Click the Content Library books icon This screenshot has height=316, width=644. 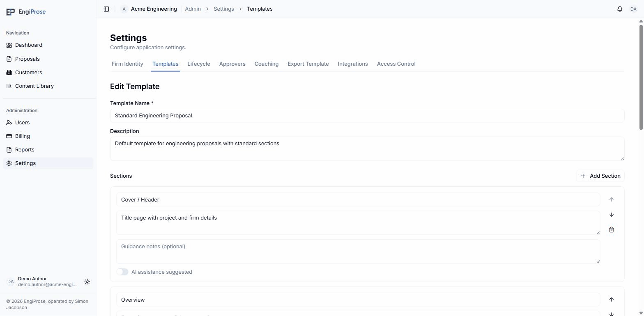point(9,86)
